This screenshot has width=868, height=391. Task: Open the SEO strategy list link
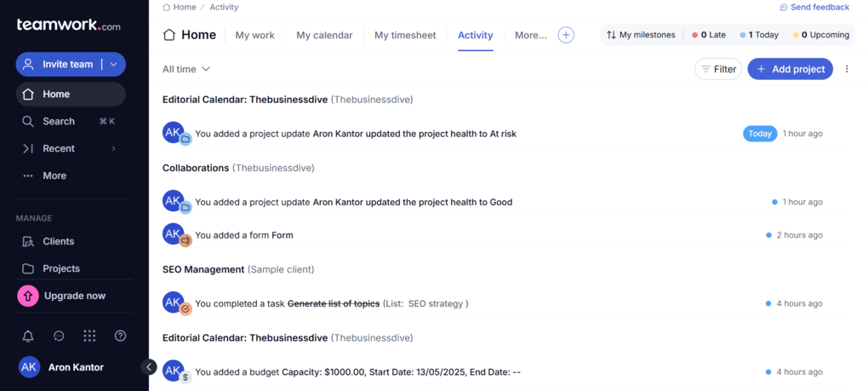[436, 303]
